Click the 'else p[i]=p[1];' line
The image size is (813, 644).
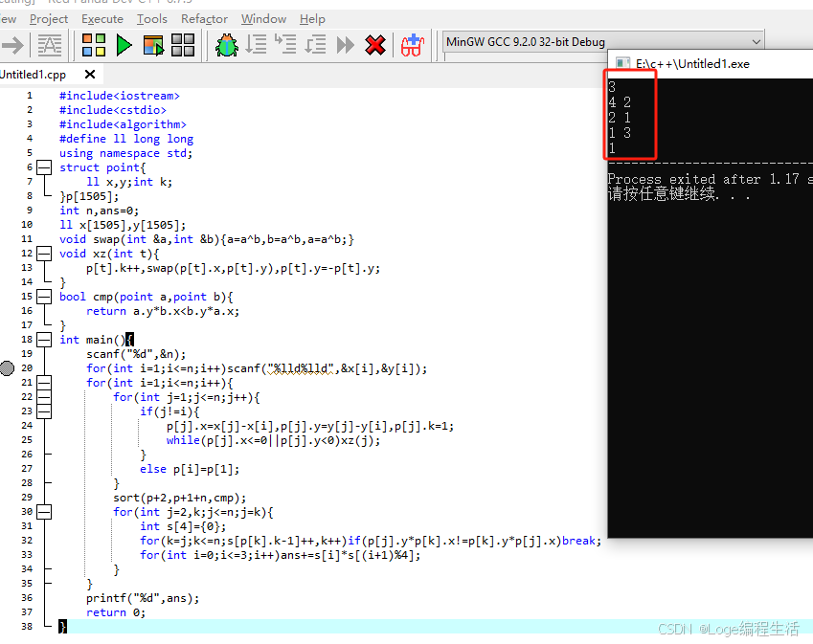pyautogui.click(x=190, y=470)
